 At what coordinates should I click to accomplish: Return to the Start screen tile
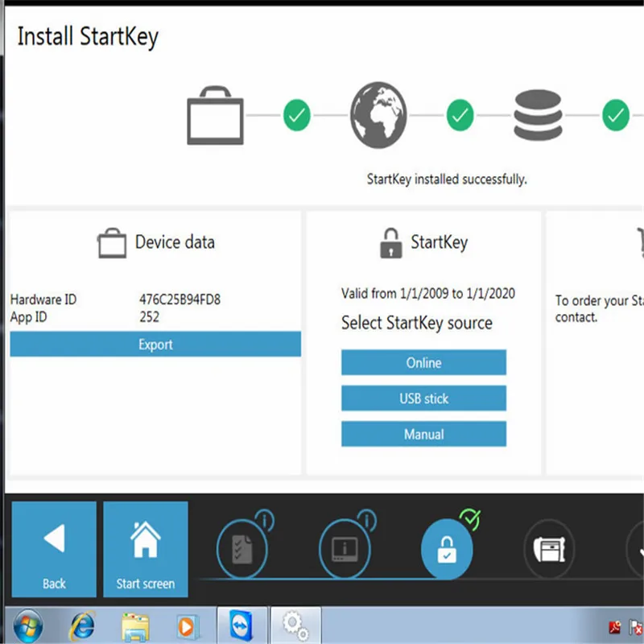tap(146, 549)
